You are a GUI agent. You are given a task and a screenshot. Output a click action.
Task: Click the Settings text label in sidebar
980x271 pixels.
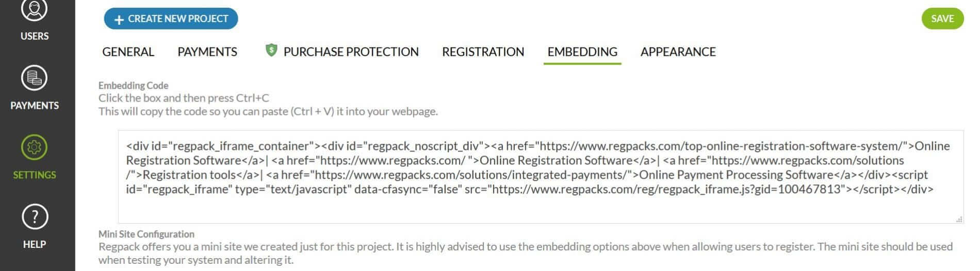pyautogui.click(x=35, y=175)
